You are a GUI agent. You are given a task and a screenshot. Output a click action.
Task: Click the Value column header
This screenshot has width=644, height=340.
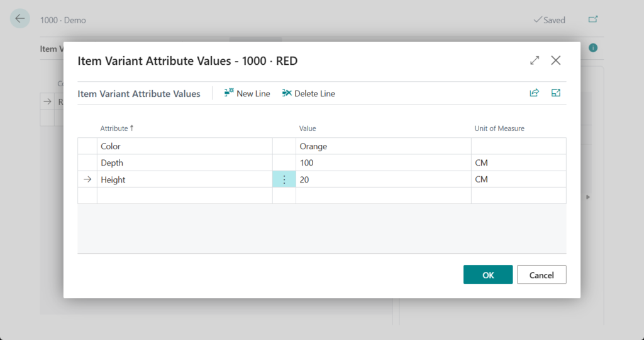308,128
